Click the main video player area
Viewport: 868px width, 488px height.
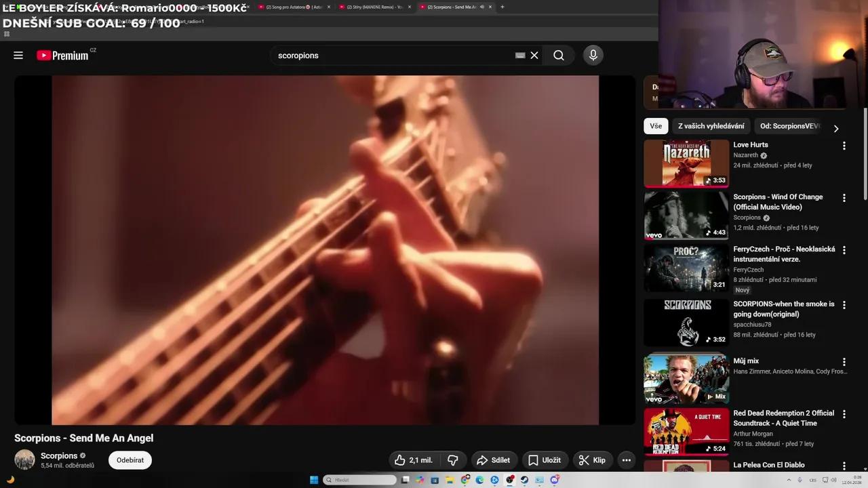pyautogui.click(x=325, y=250)
